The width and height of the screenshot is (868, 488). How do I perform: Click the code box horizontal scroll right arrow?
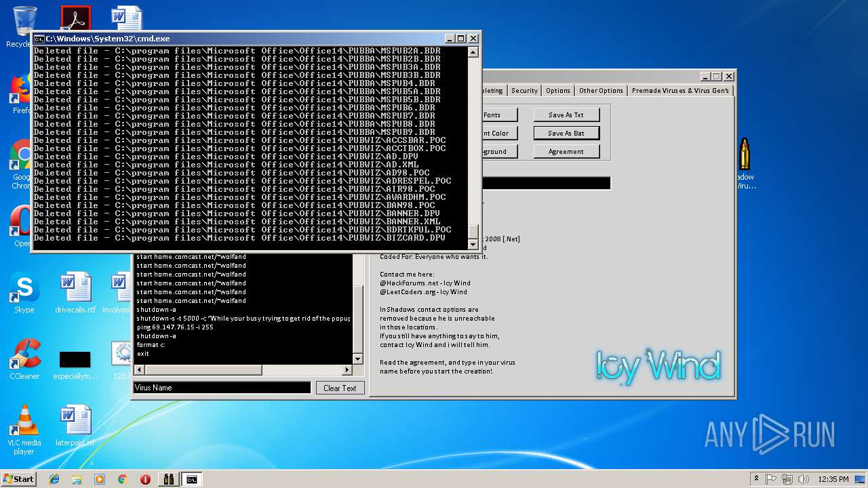coord(347,370)
